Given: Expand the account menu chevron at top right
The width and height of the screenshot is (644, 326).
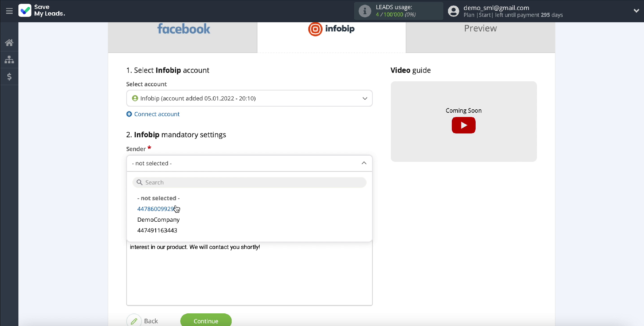Looking at the screenshot, I should pyautogui.click(x=636, y=11).
